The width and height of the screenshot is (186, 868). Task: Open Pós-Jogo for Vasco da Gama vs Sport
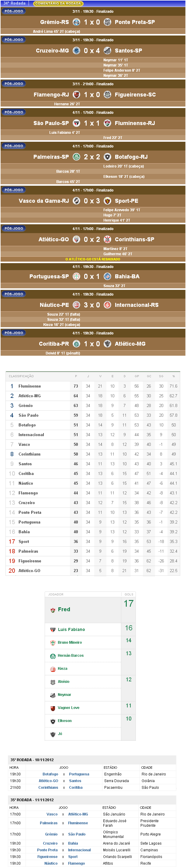coord(14,190)
